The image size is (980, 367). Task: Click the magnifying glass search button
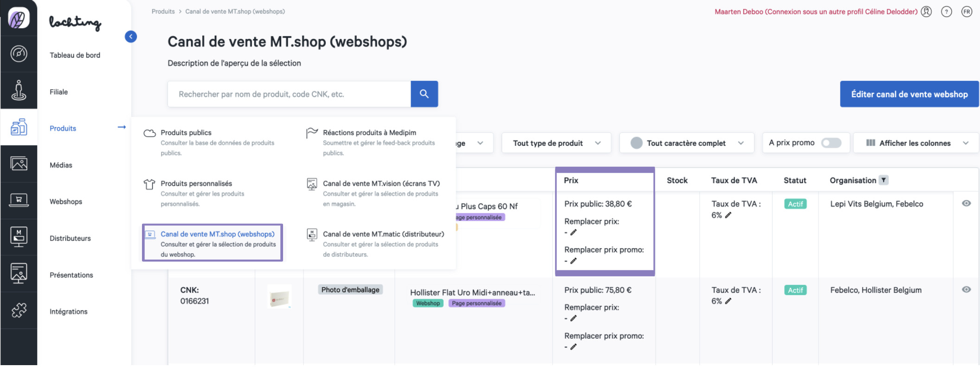[x=424, y=94]
